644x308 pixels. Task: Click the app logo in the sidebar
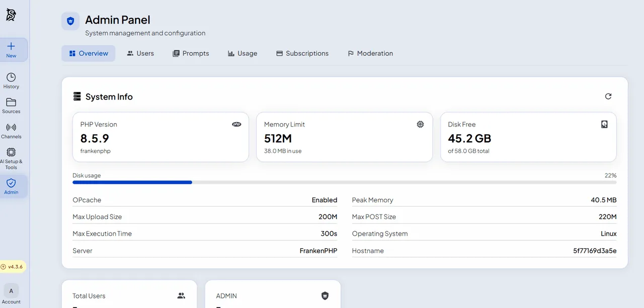(11, 16)
